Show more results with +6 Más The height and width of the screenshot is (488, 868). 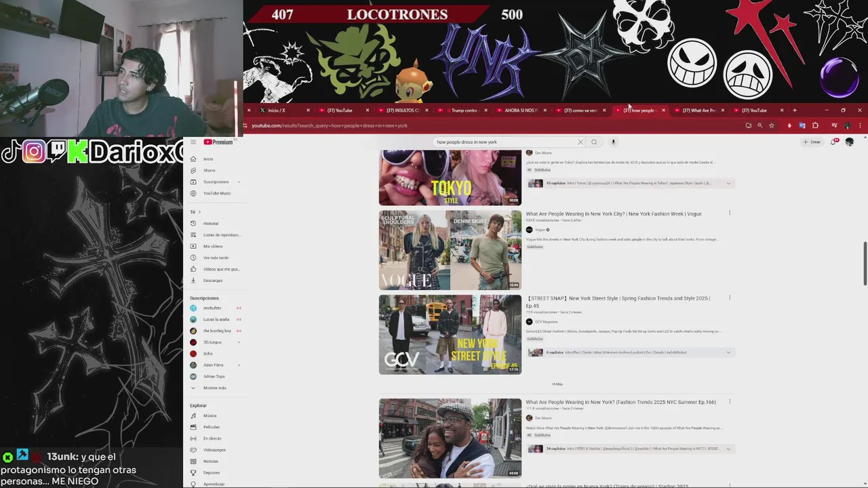[x=557, y=384]
